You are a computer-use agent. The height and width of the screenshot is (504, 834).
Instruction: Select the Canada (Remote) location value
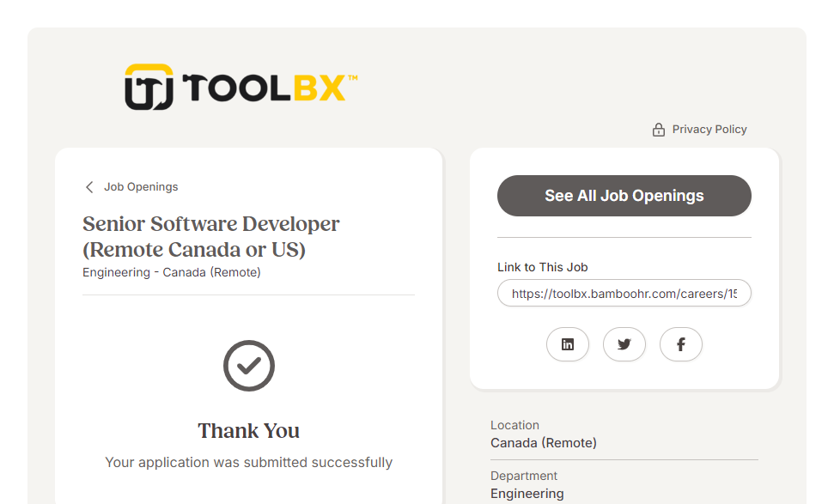(x=544, y=443)
